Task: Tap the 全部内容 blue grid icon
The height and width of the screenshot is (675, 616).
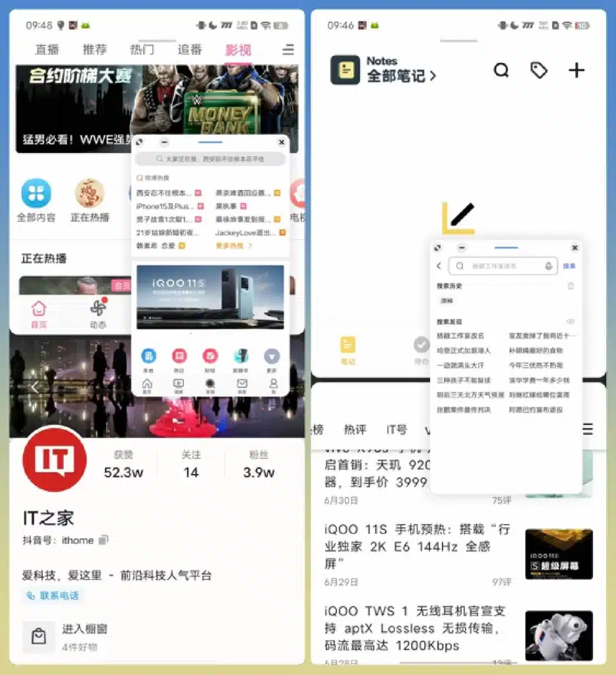Action: 36,193
